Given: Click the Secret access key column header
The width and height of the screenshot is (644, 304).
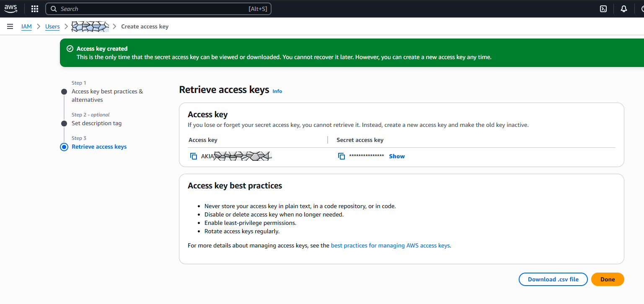Looking at the screenshot, I should (360, 140).
